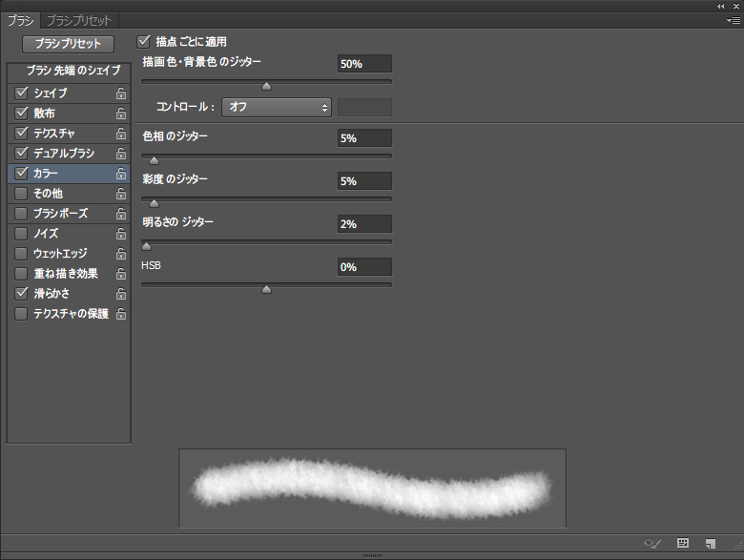Switch to the ブラシ tab

(x=20, y=20)
